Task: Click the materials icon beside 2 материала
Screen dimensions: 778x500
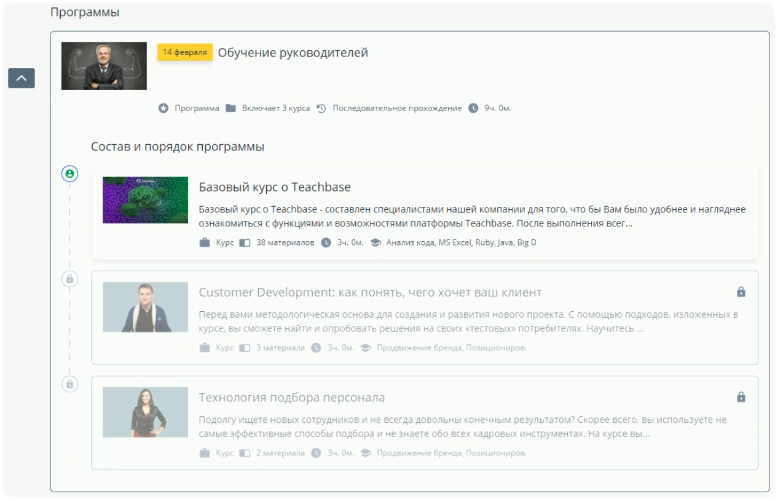Action: [245, 453]
